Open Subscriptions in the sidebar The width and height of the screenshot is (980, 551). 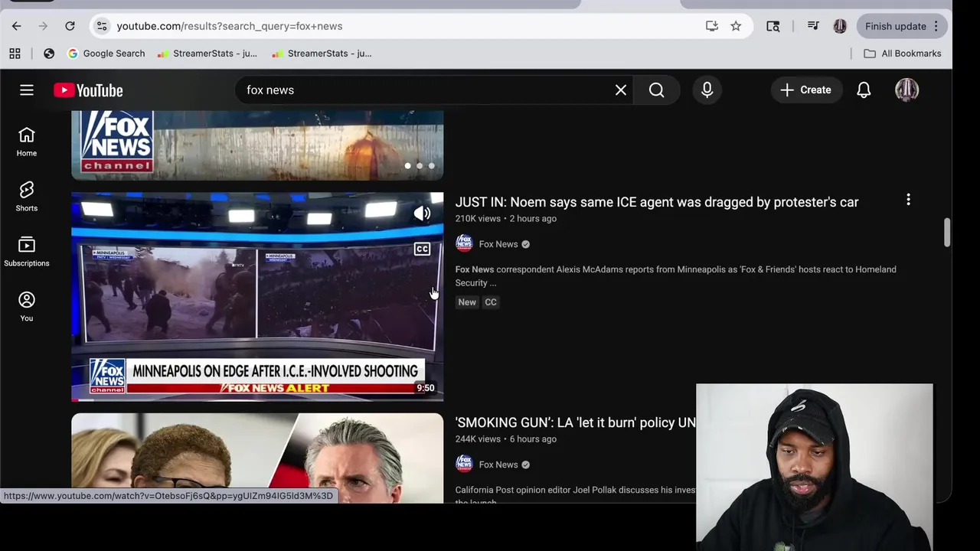point(27,252)
